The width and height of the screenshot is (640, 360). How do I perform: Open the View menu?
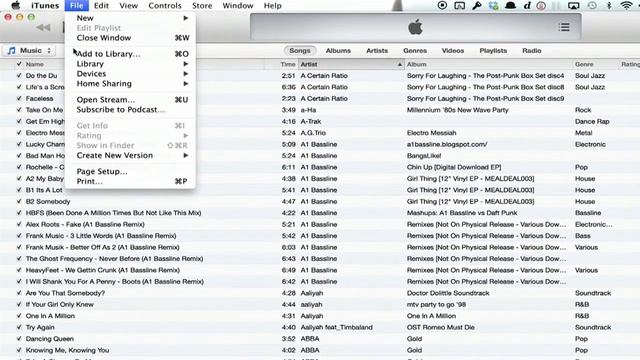129,5
